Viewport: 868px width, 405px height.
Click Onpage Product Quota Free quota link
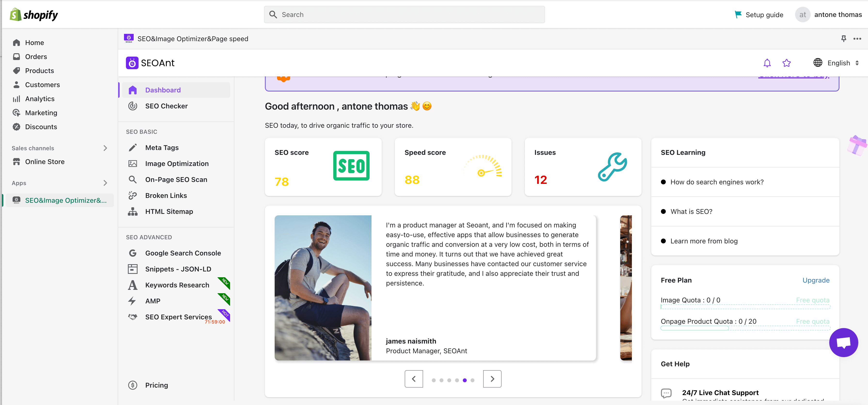point(812,321)
